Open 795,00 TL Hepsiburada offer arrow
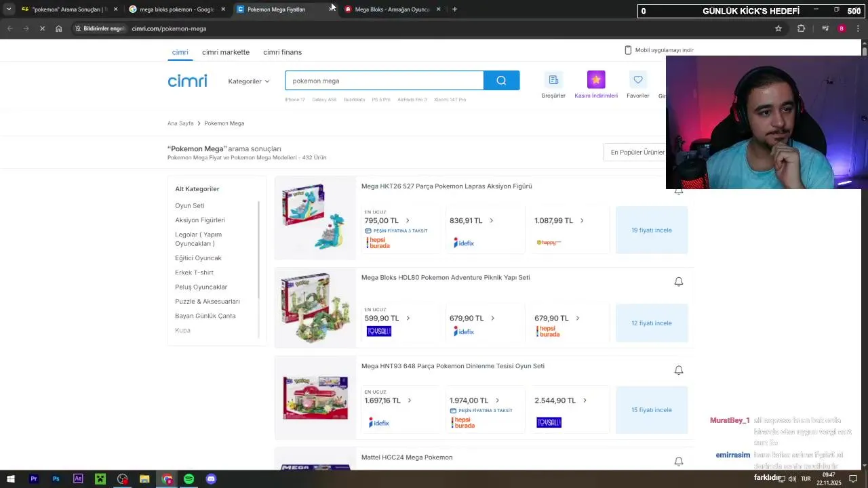 point(408,220)
